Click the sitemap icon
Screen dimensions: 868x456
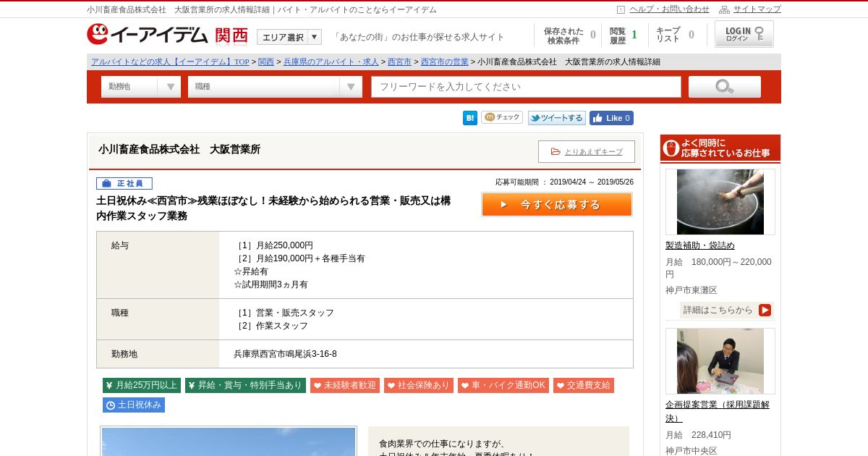click(x=724, y=9)
